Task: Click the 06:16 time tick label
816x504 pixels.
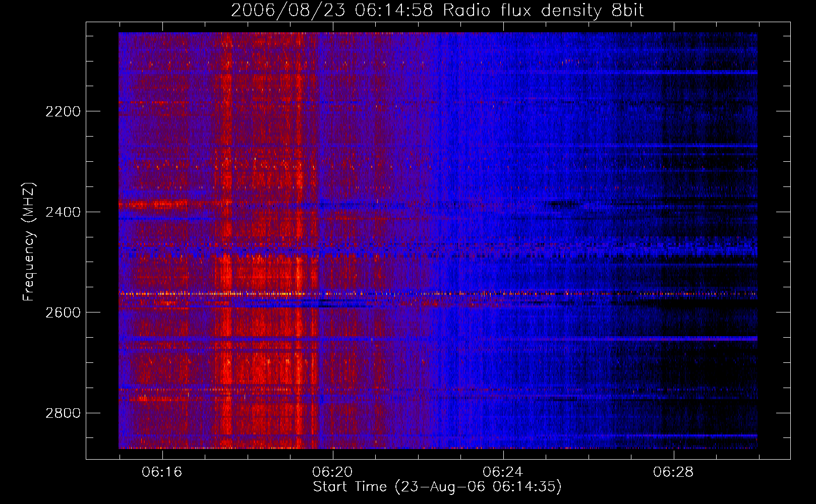Action: point(162,472)
